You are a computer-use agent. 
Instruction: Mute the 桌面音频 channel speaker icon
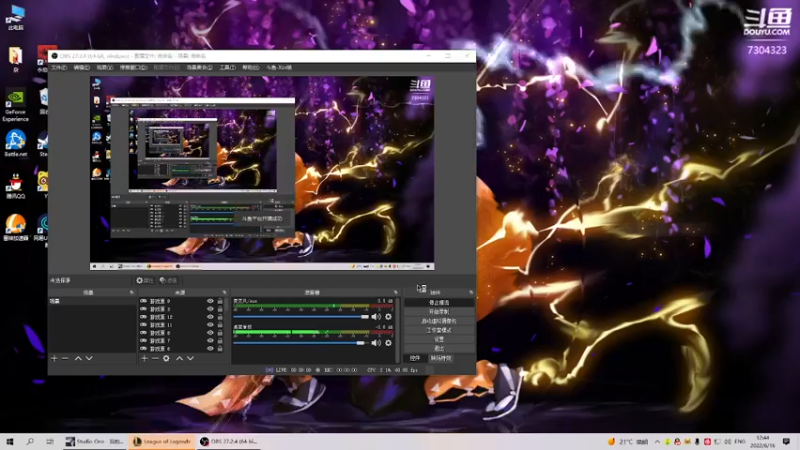point(376,343)
